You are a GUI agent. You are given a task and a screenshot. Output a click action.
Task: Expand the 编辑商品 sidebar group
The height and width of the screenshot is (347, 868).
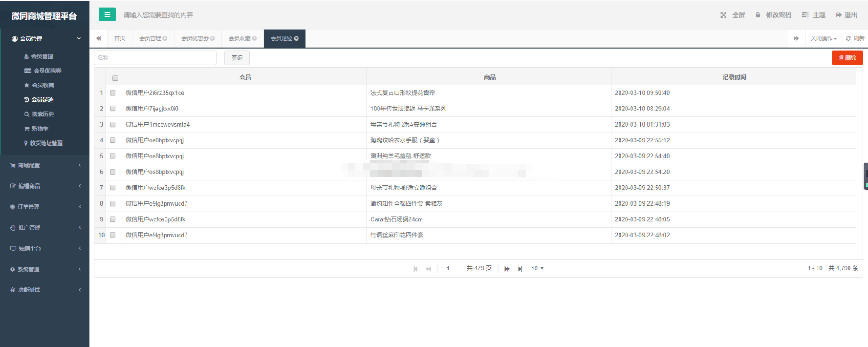[x=45, y=186]
